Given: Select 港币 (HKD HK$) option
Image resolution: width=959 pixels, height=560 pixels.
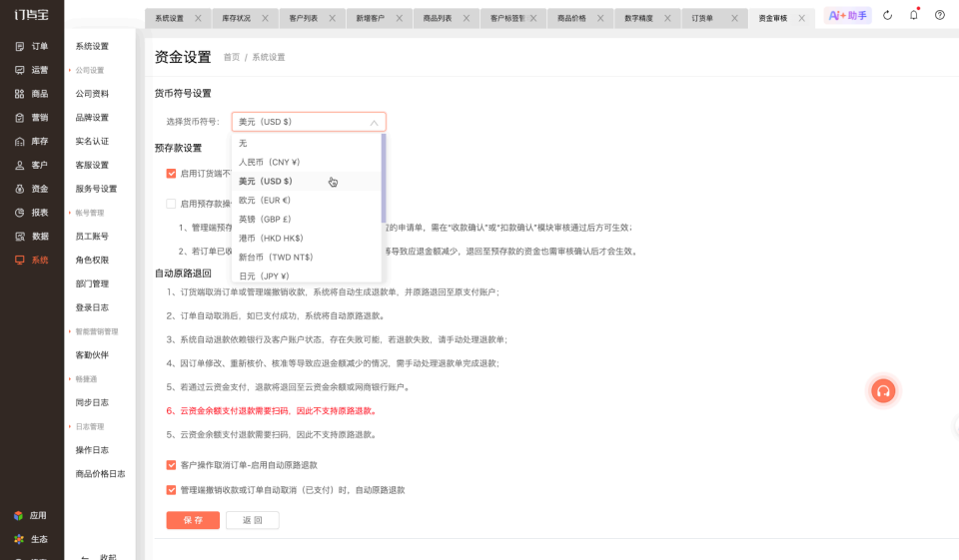Looking at the screenshot, I should [307, 238].
